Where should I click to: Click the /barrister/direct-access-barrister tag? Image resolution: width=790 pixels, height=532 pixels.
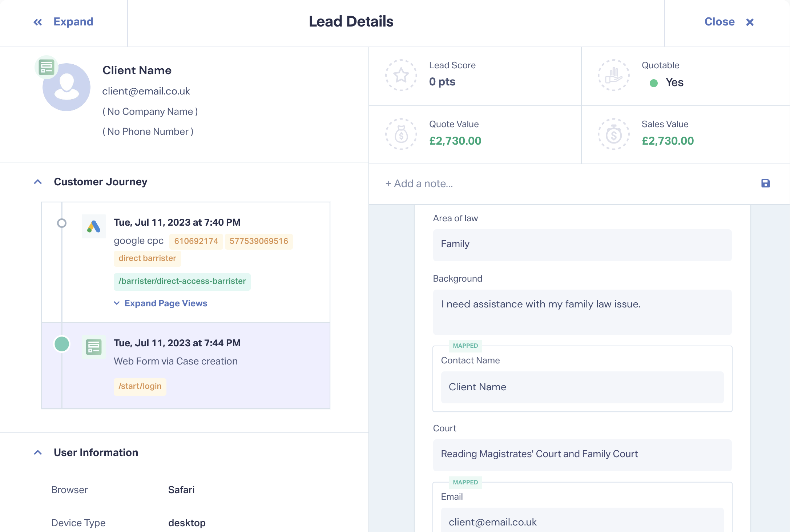coord(182,281)
